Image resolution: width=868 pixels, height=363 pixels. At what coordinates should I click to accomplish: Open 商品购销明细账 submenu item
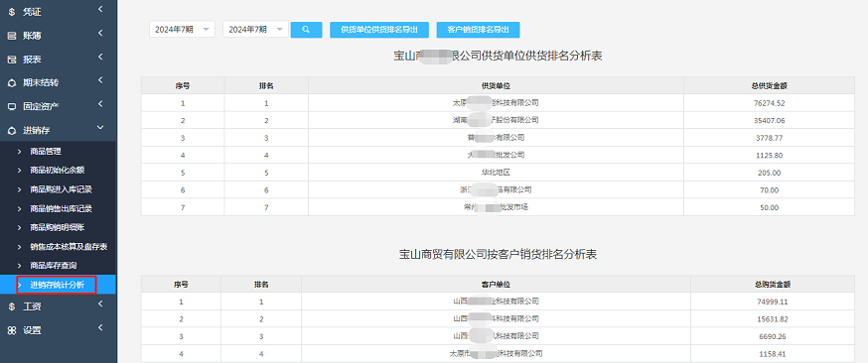(x=58, y=228)
